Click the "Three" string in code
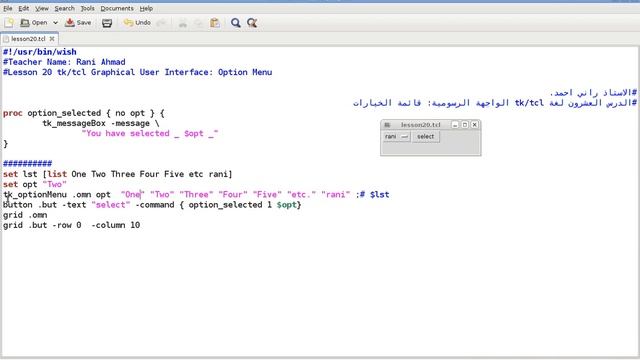 (197, 195)
